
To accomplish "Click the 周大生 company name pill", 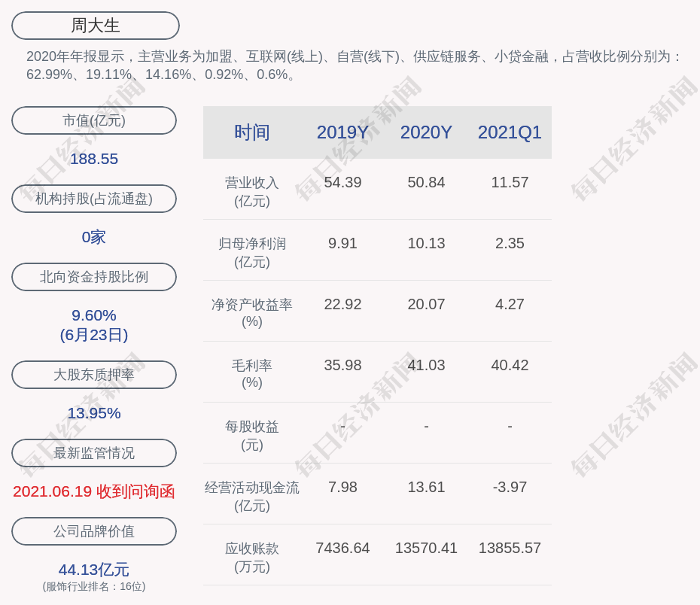I will click(96, 26).
